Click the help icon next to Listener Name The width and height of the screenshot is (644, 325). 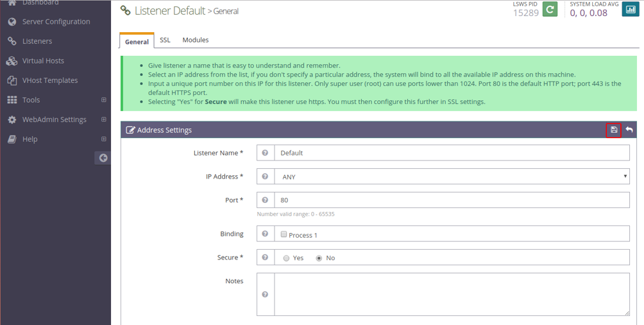(266, 153)
